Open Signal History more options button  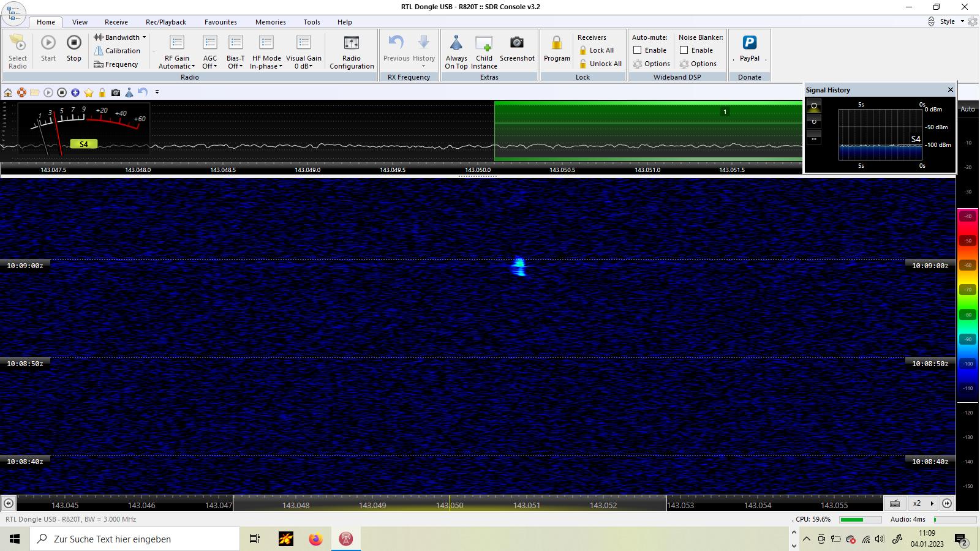pyautogui.click(x=814, y=138)
